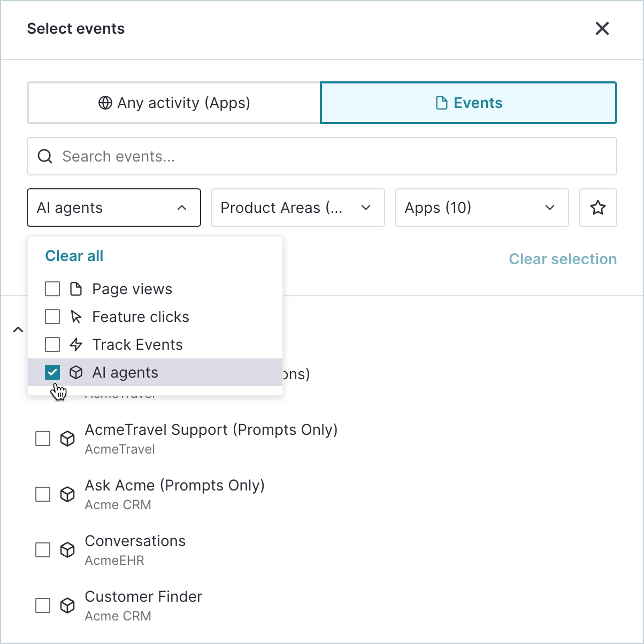
Task: Click the star favorites filter icon
Action: pyautogui.click(x=597, y=208)
